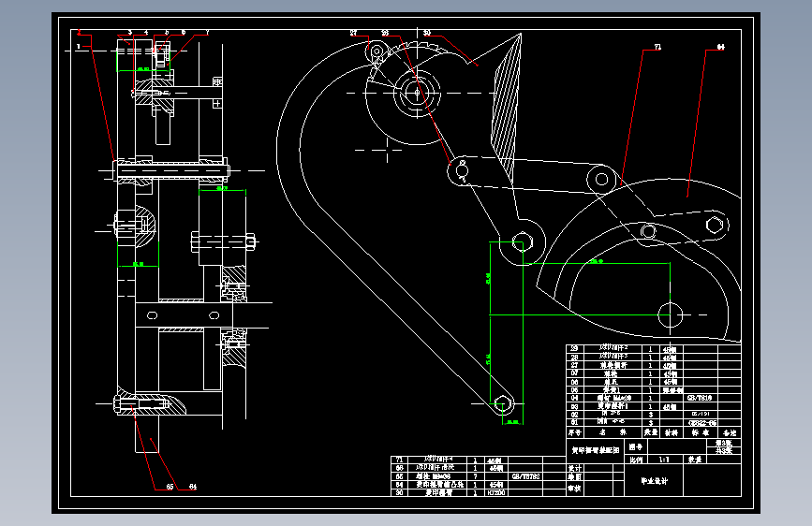Screen dimensions: 812x526
Task: Click the GB/T5783 standard cell in the lower parts table
Action: pyautogui.click(x=525, y=476)
